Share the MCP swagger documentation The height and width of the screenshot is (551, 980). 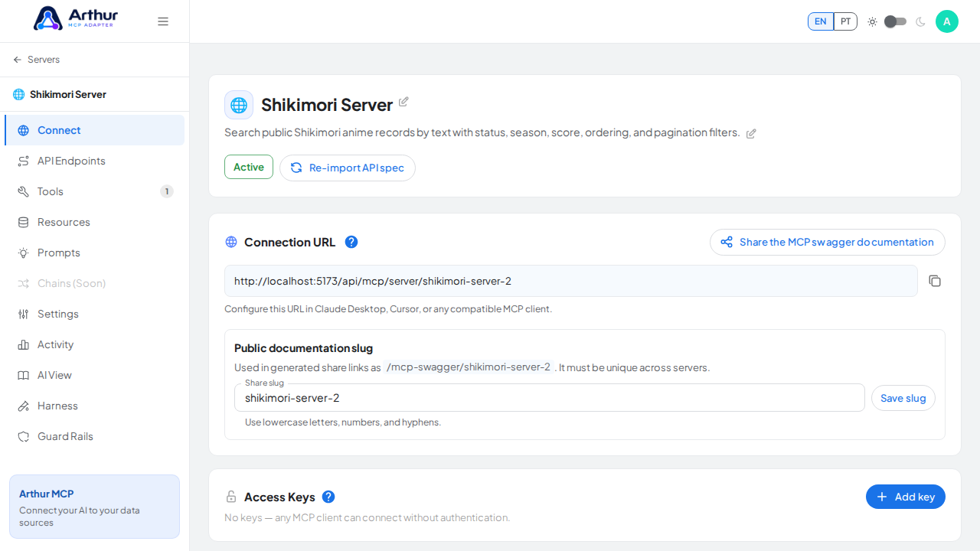(x=828, y=242)
